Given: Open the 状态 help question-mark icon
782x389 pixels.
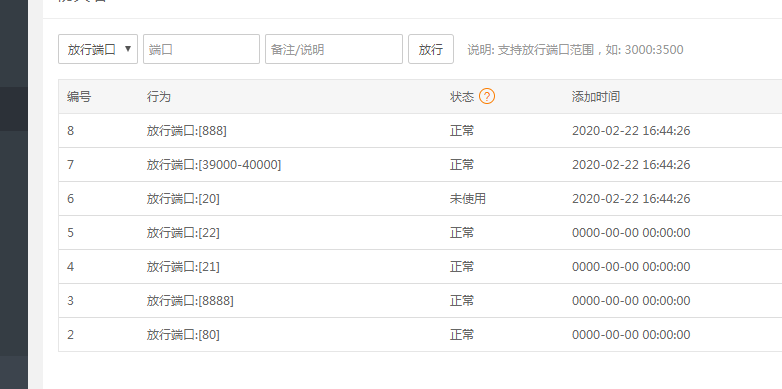Looking at the screenshot, I should pyautogui.click(x=487, y=96).
